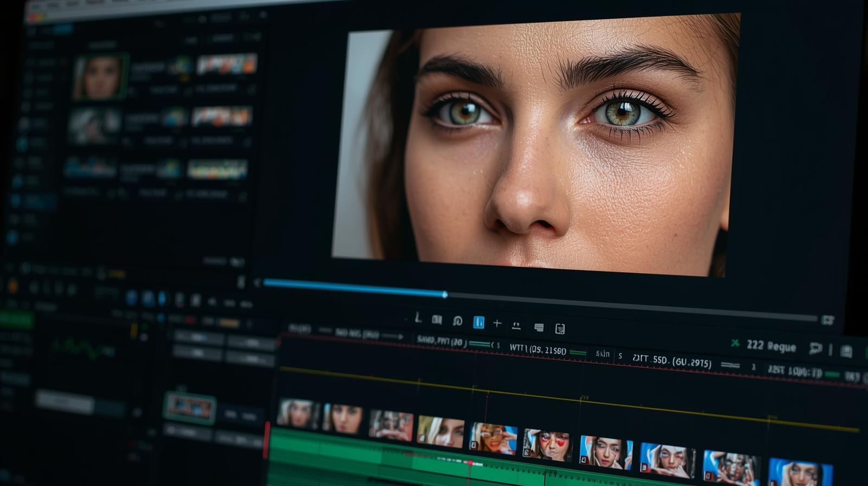Click the L-shaped tool icon in timeline toolbar
Screen dimensions: 868x486
(418, 318)
